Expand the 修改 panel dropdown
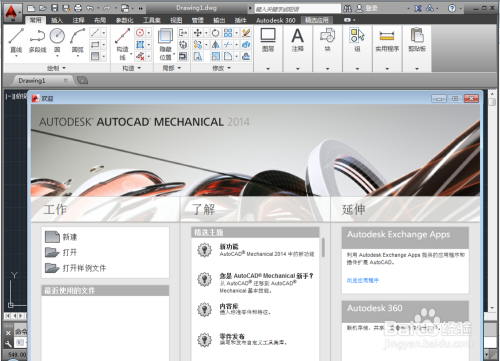The width and height of the screenshot is (500, 361). click(x=222, y=68)
